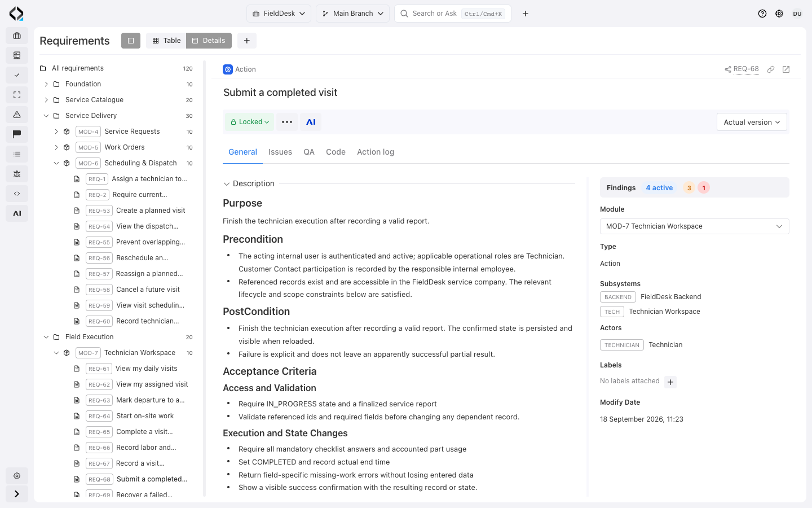812x508 pixels.
Task: Open the code brackets sidebar icon
Action: 17,194
